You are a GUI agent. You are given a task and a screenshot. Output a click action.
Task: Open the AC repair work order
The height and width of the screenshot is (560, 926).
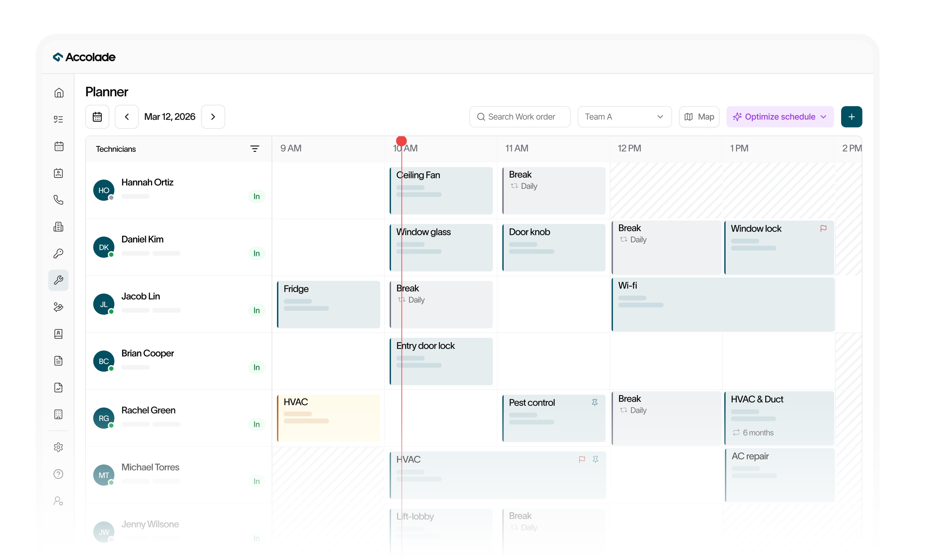(780, 475)
